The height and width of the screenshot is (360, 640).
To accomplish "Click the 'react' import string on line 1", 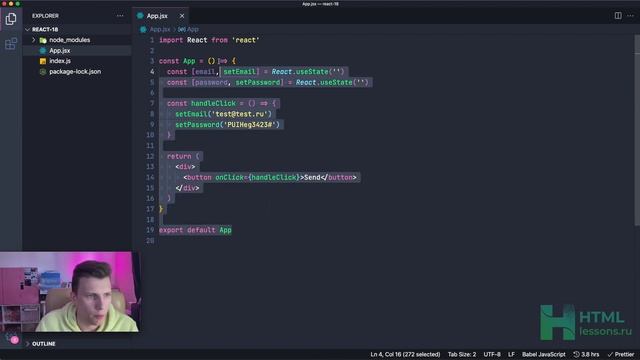I will click(x=245, y=40).
